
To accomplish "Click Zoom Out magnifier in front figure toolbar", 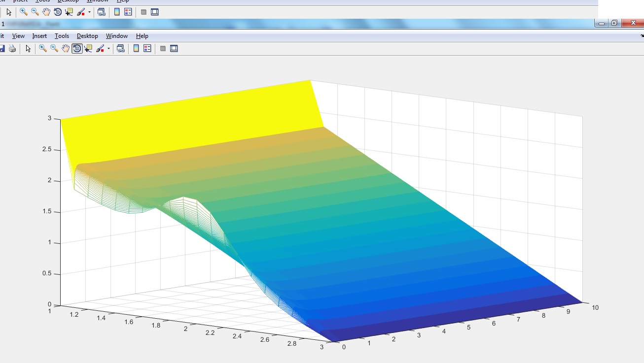I will point(54,48).
